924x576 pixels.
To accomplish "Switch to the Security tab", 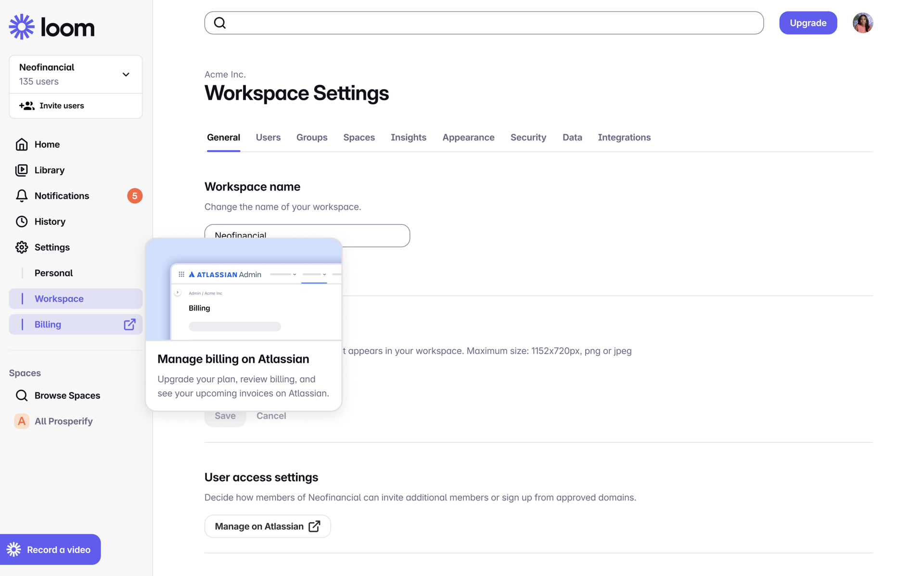I will [x=528, y=138].
